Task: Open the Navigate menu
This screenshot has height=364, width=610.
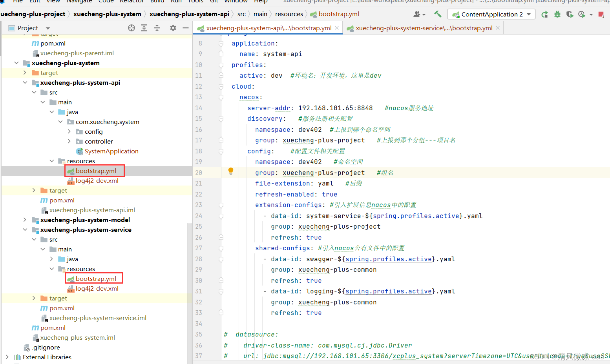Action: pos(79,2)
